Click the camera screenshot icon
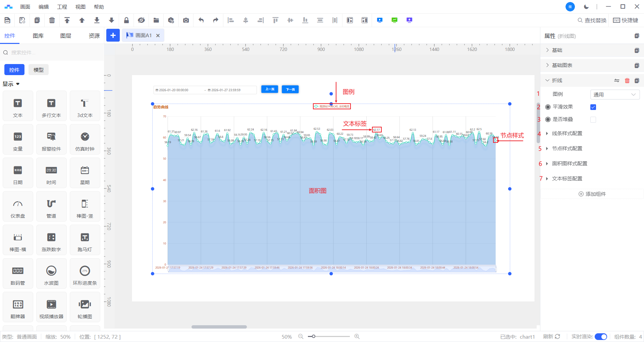644x342 pixels. pos(186,20)
